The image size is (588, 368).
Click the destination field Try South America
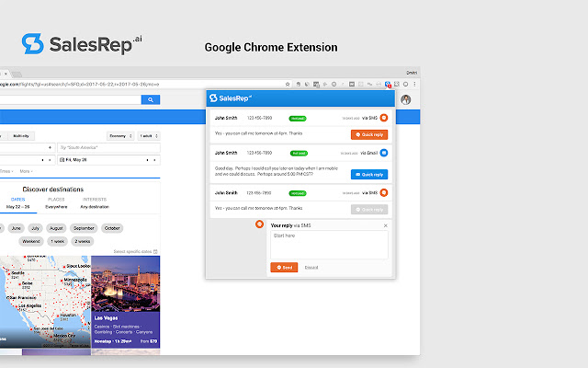pyautogui.click(x=108, y=147)
